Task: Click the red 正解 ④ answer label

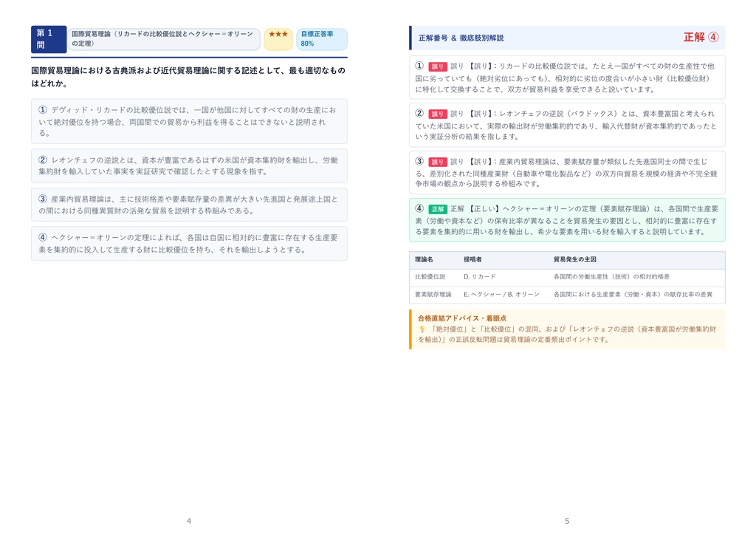Action: tap(701, 37)
